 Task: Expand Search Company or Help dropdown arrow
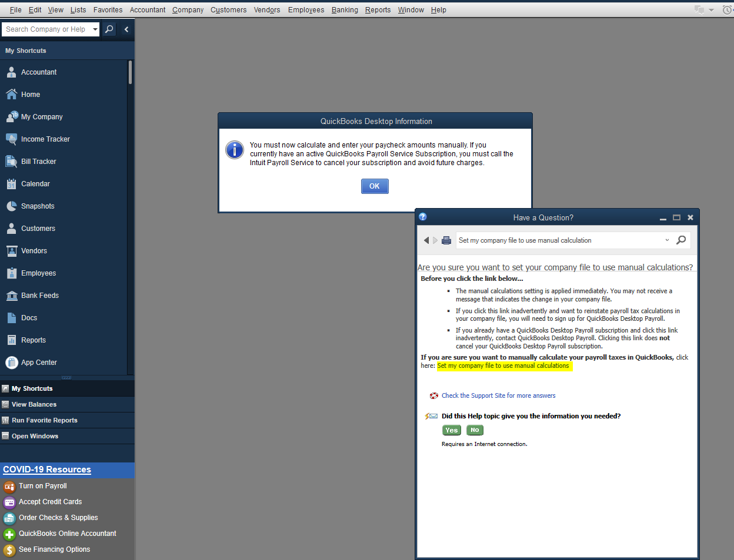(x=95, y=29)
